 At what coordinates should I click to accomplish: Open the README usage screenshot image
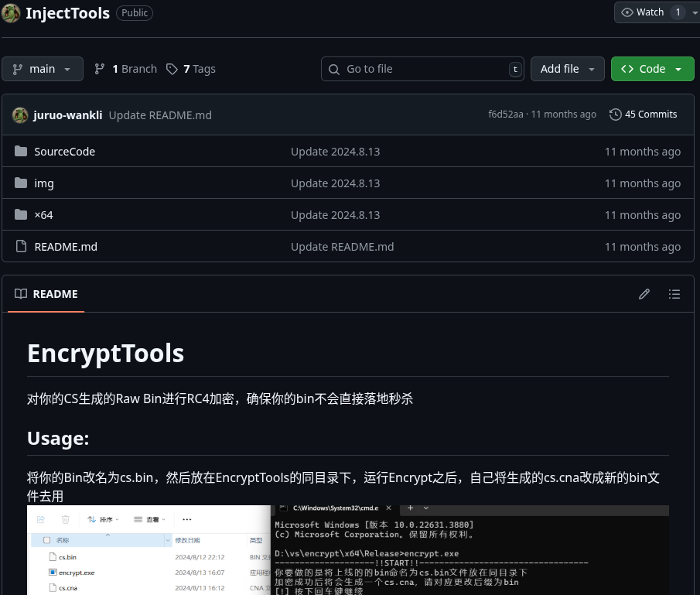click(348, 549)
